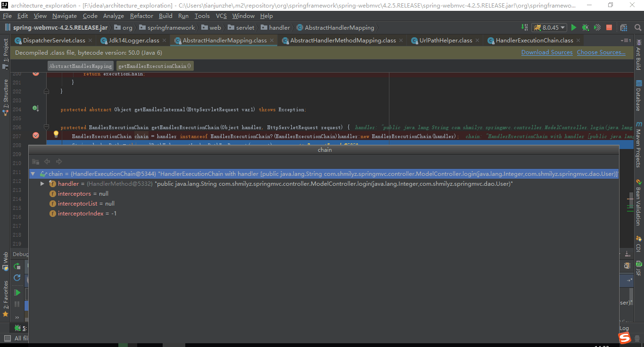Viewport: 644px width, 347px height.
Task: Open Search Everywhere with the magnifier icon
Action: (x=638, y=27)
